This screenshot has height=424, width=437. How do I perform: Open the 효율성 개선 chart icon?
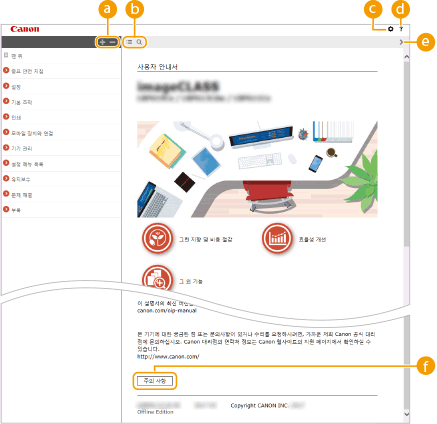[277, 239]
